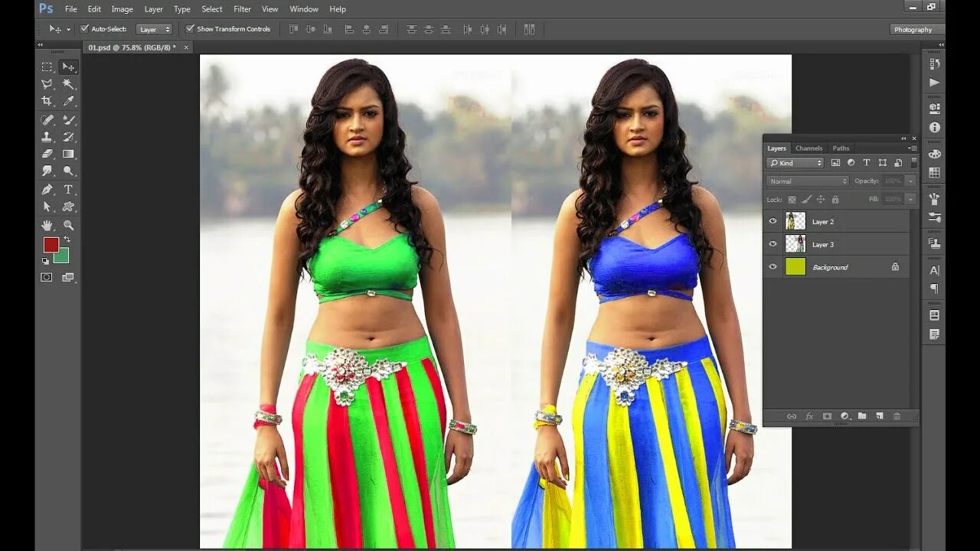Swap foreground and background colors
Viewport: 980px width, 551px height.
click(x=67, y=240)
